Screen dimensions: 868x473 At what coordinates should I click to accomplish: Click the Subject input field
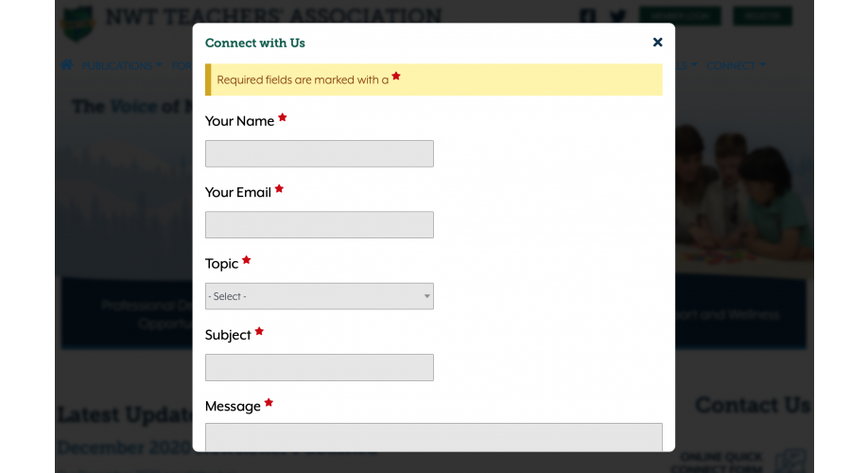(320, 367)
